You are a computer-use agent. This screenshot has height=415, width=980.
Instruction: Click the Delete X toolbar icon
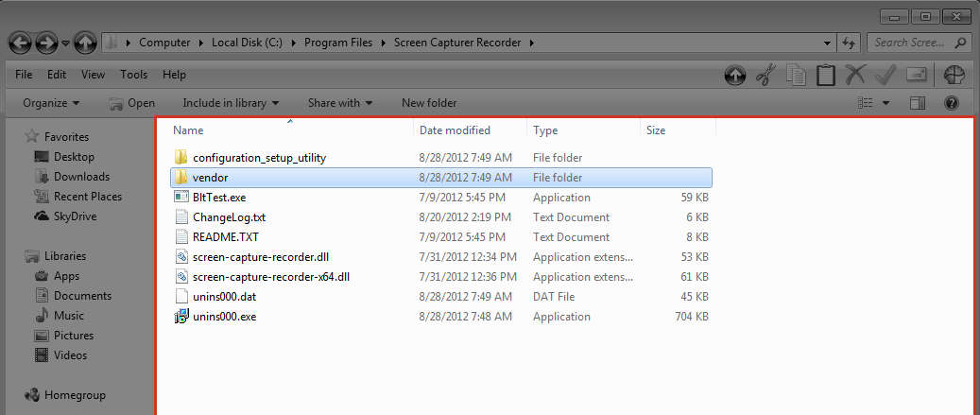[x=855, y=75]
